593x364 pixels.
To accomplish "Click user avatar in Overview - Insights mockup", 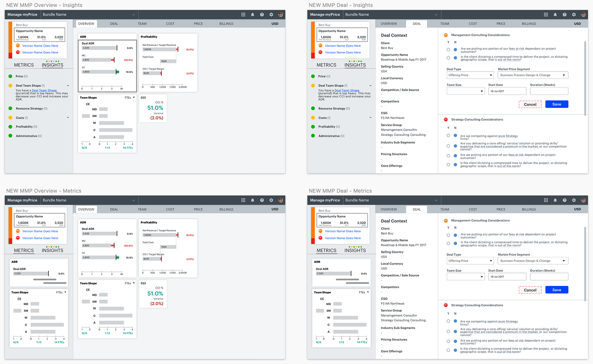I will point(281,14).
